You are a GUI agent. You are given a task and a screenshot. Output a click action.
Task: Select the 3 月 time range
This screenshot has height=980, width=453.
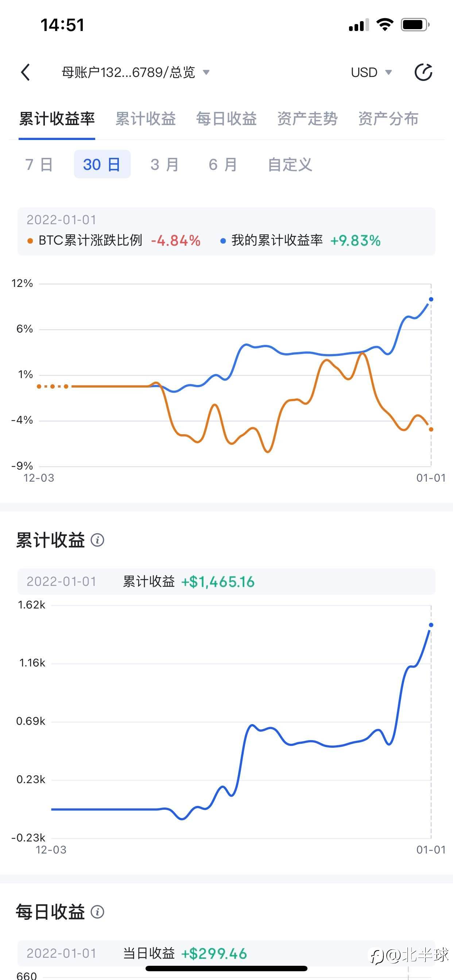(x=164, y=164)
